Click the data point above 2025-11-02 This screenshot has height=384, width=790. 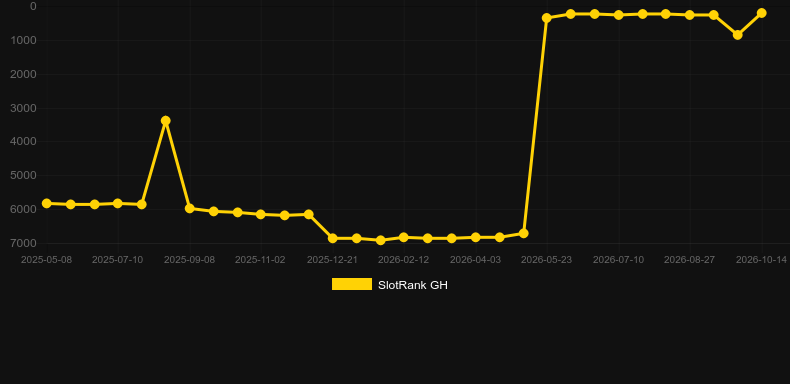point(260,214)
